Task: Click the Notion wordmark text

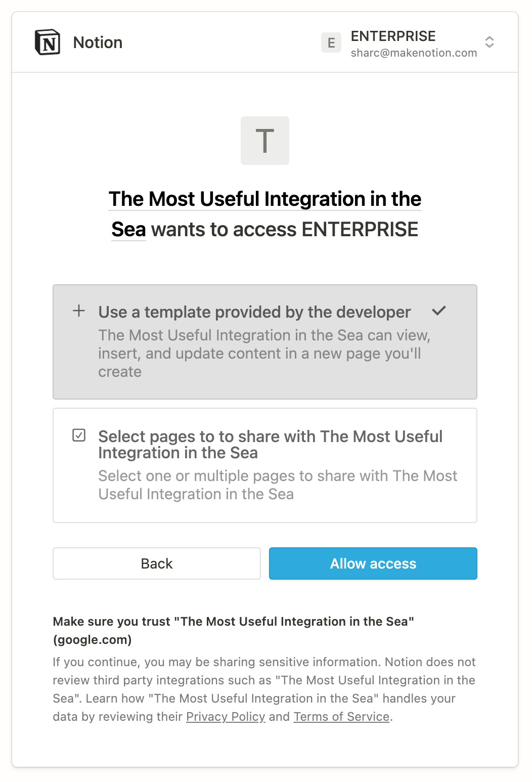Action: [98, 42]
